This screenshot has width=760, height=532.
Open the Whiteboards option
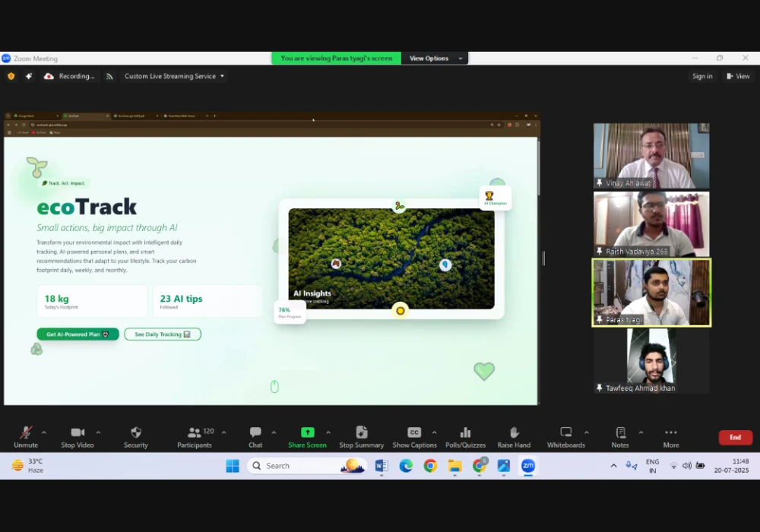tap(565, 432)
